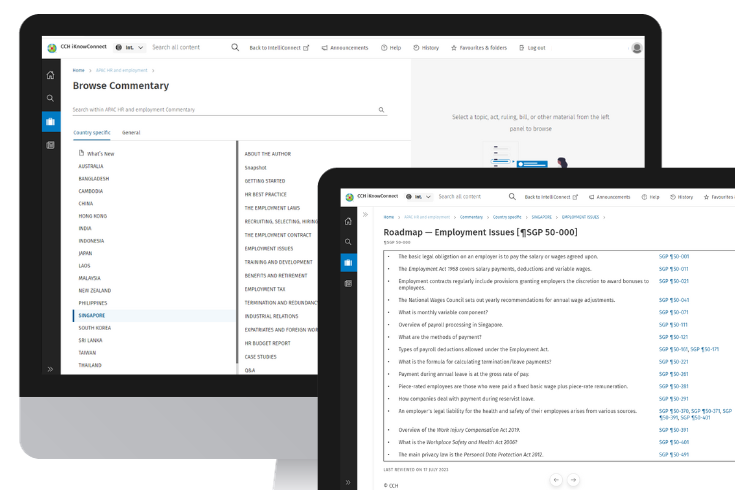Select the briefcase icon in the tablet's left sidebar

(347, 263)
